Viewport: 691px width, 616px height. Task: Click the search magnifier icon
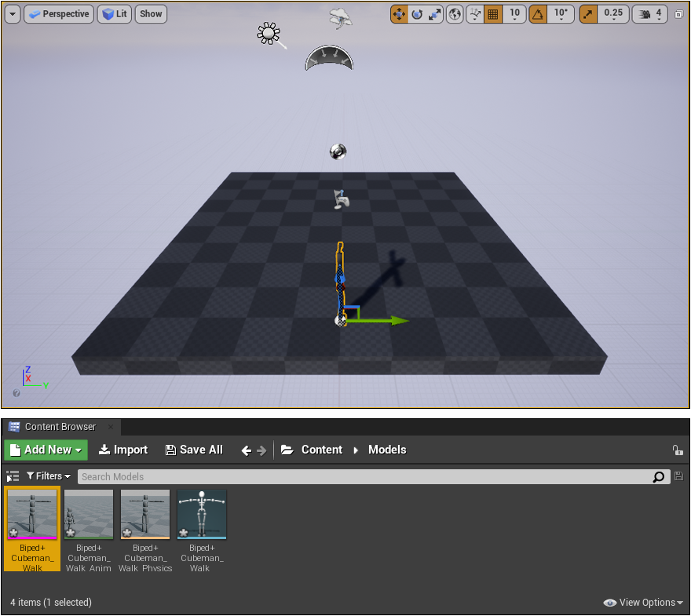659,477
